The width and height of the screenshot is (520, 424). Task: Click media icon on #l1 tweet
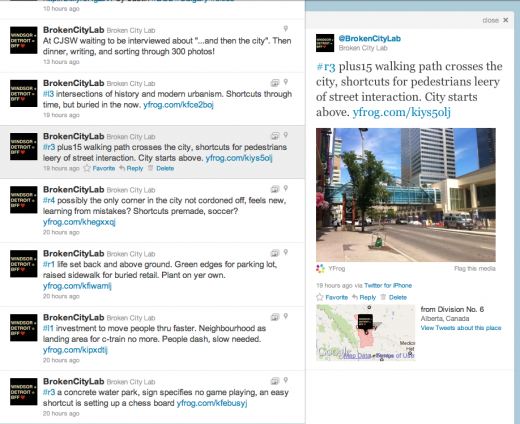pyautogui.click(x=275, y=317)
